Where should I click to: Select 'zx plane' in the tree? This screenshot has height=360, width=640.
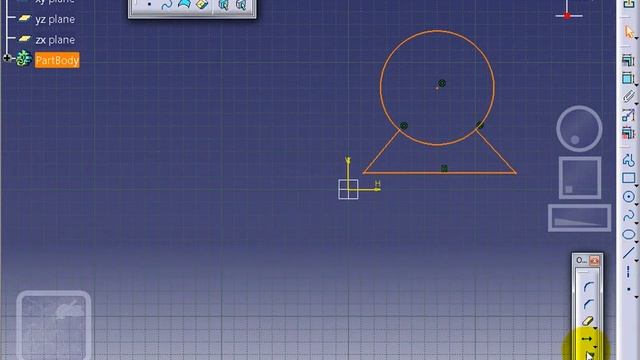click(55, 40)
